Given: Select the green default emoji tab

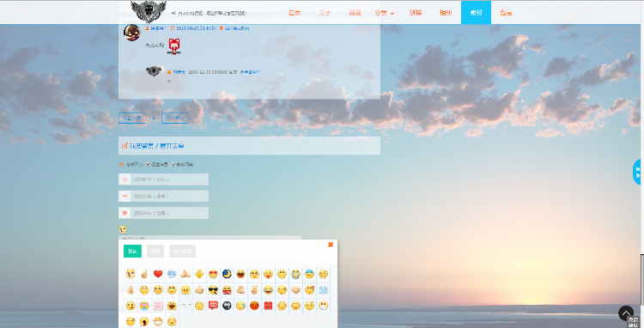Looking at the screenshot, I should 132,252.
